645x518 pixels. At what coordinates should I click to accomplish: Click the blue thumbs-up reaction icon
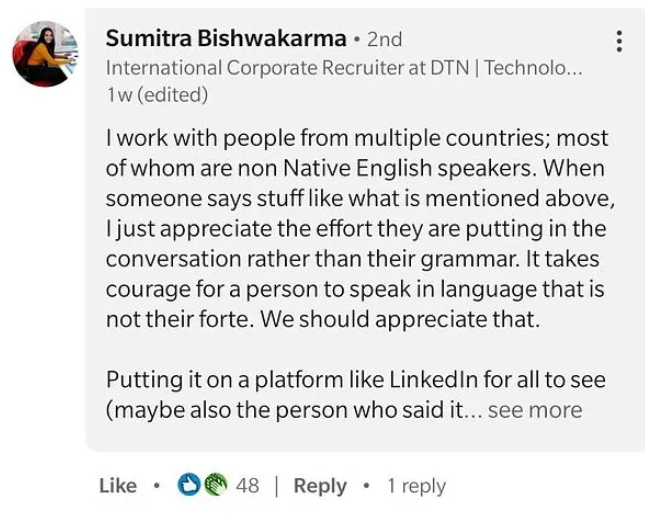(188, 484)
